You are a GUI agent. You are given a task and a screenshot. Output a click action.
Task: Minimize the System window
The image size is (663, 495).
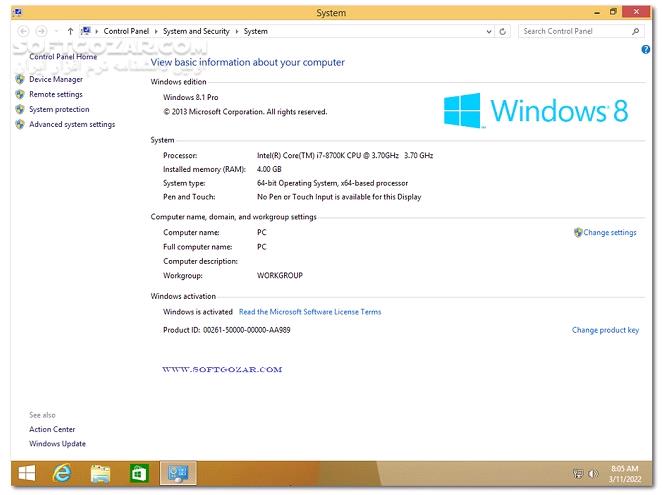point(597,12)
